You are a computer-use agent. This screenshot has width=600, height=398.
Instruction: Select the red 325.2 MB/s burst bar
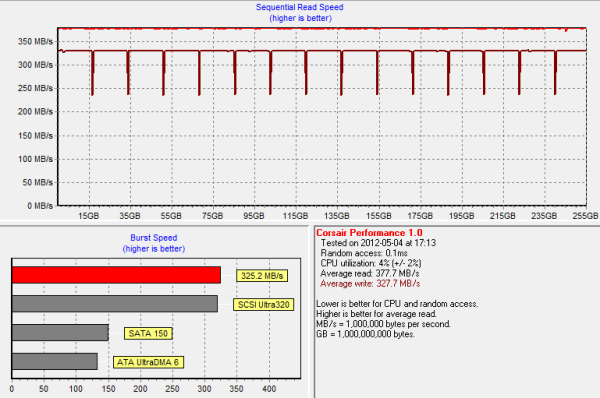tap(116, 275)
